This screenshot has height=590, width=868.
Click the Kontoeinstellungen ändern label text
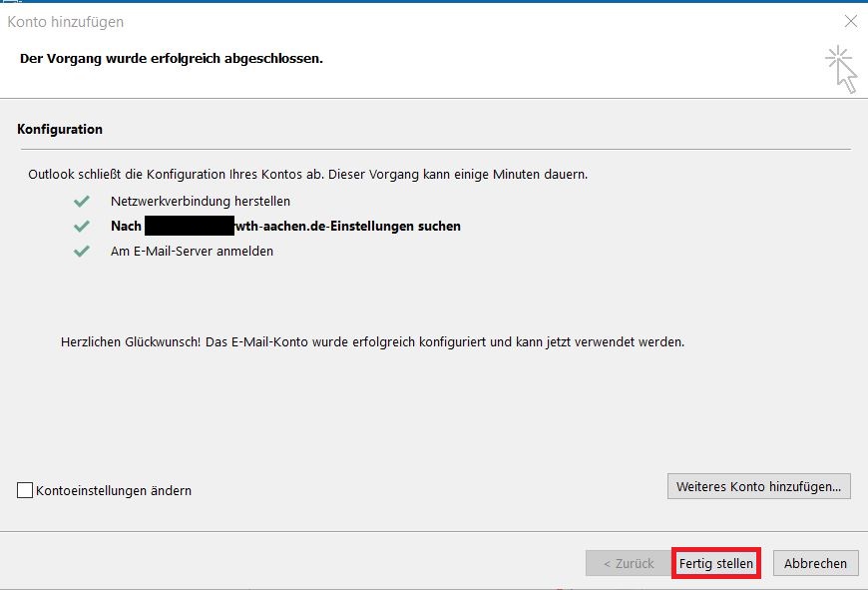pyautogui.click(x=113, y=490)
